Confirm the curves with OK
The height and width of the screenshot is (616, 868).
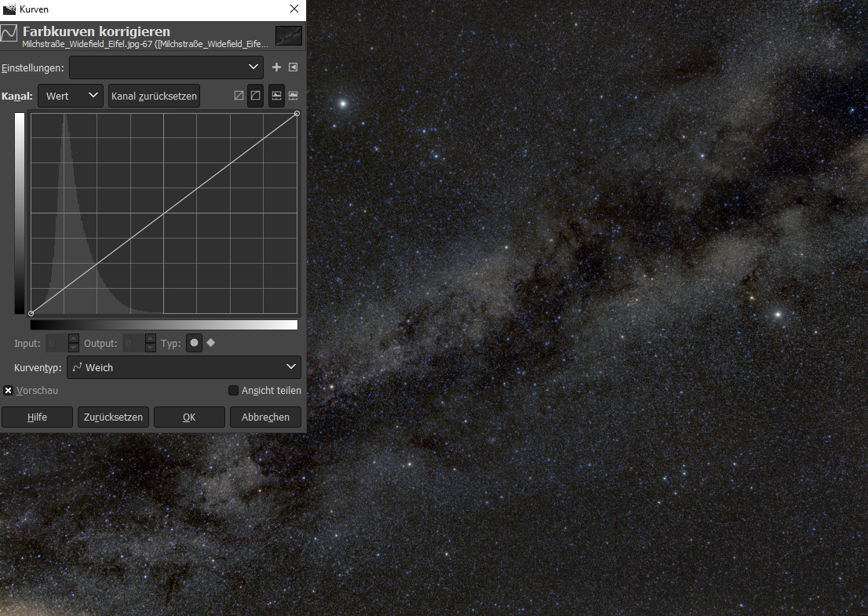189,417
